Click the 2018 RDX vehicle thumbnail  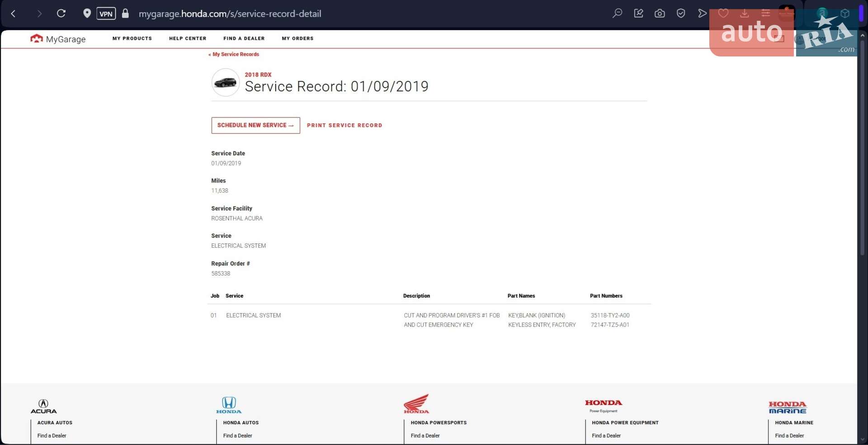coord(226,82)
